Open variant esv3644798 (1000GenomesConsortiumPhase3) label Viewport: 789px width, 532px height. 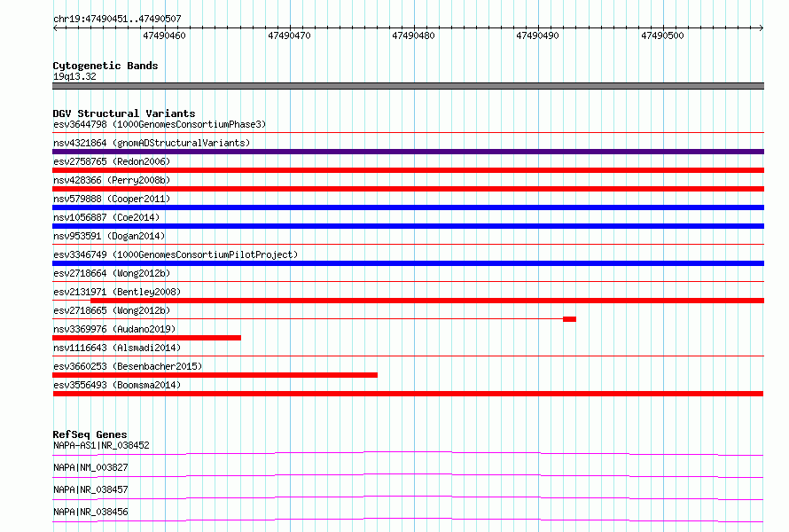coord(160,124)
